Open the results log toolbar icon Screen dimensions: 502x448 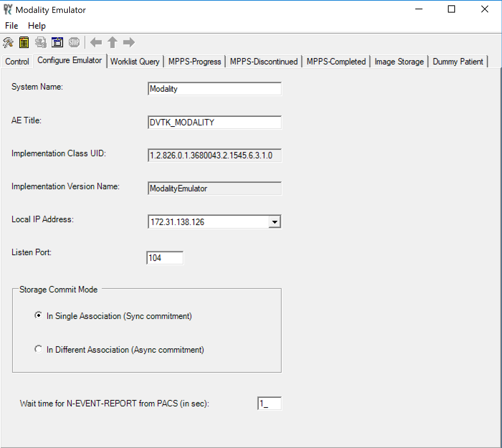24,42
